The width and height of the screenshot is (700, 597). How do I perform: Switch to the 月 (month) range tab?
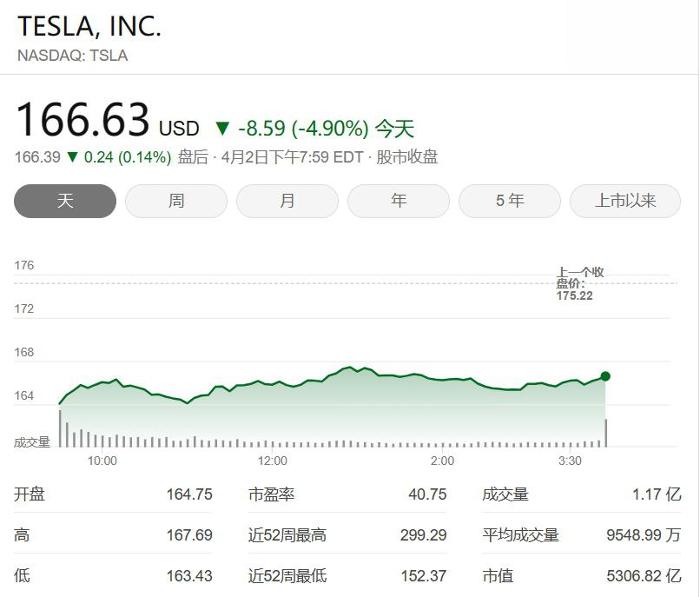coord(287,201)
